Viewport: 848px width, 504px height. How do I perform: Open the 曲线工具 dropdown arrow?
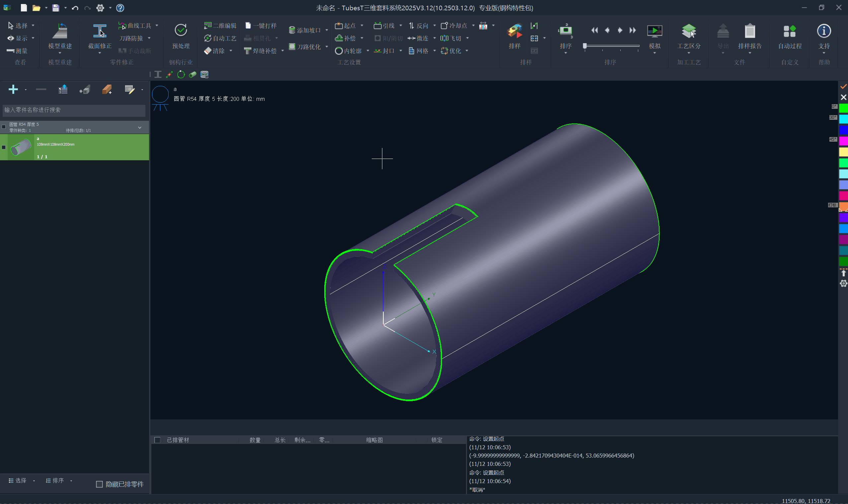(157, 26)
